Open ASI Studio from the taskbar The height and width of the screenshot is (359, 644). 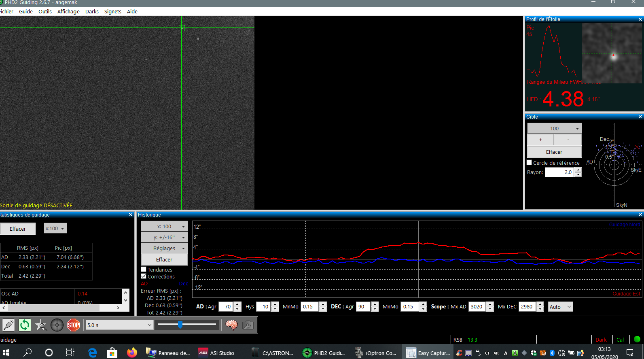click(x=216, y=353)
